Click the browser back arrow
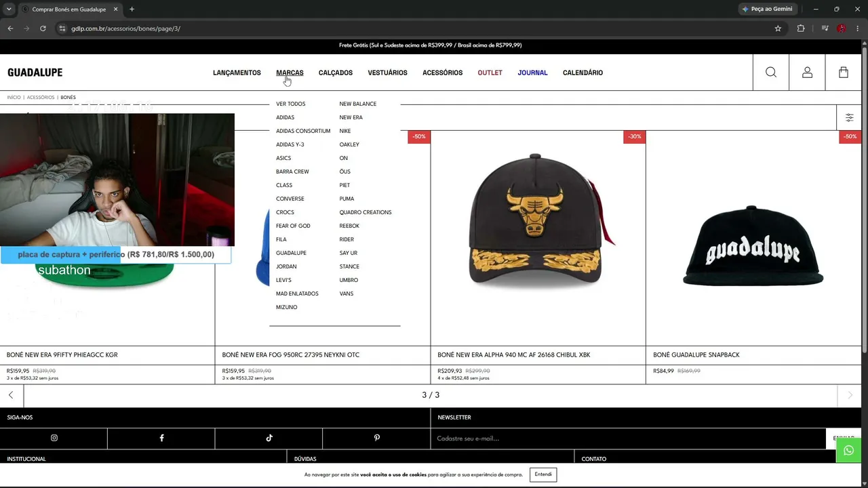The height and width of the screenshot is (488, 868). (10, 28)
